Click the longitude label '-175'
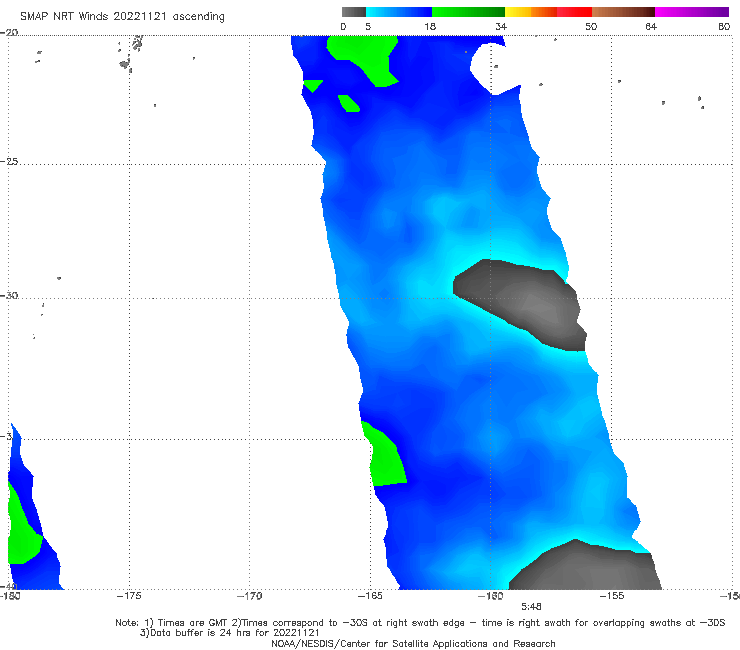The height and width of the screenshot is (650, 740). 129,596
